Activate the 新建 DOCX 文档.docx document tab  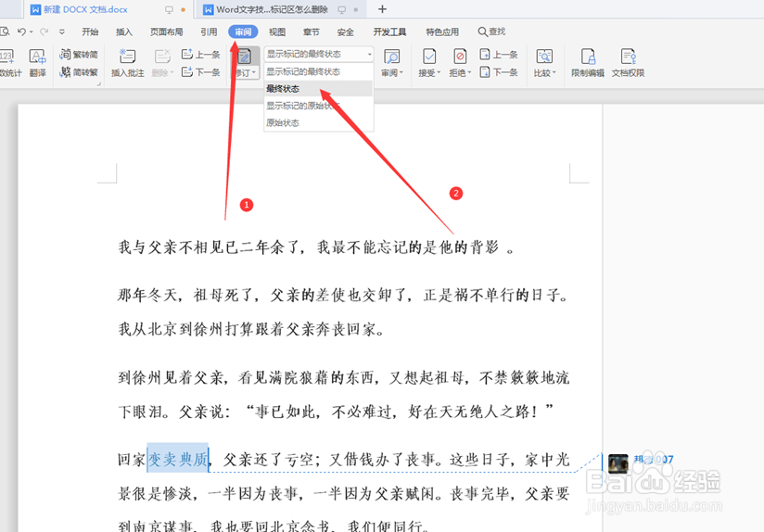pyautogui.click(x=107, y=9)
